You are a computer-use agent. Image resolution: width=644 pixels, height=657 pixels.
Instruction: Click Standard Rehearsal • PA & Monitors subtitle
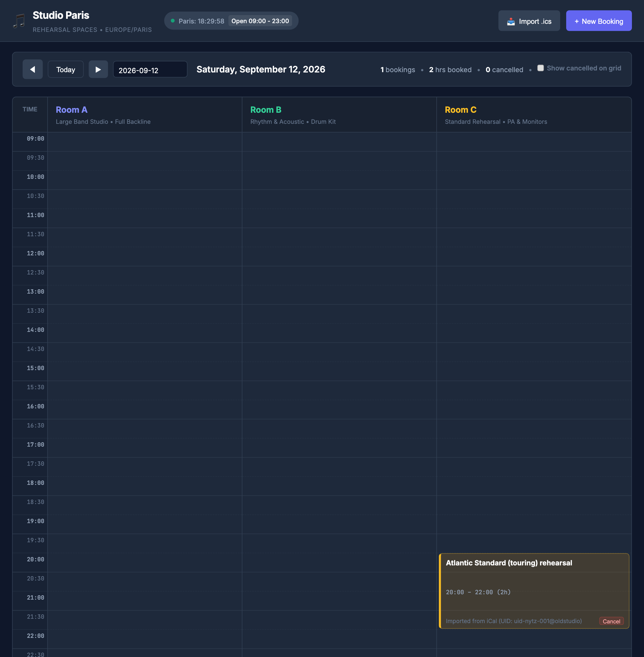(x=496, y=122)
